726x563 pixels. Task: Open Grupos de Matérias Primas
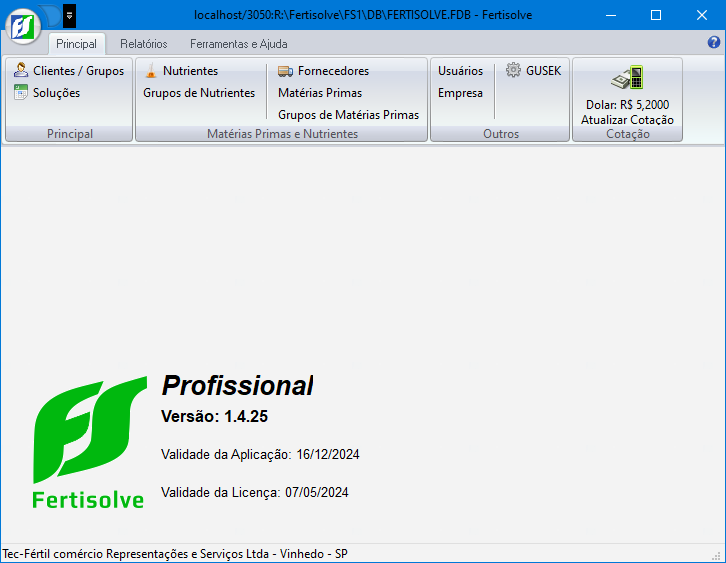348,114
